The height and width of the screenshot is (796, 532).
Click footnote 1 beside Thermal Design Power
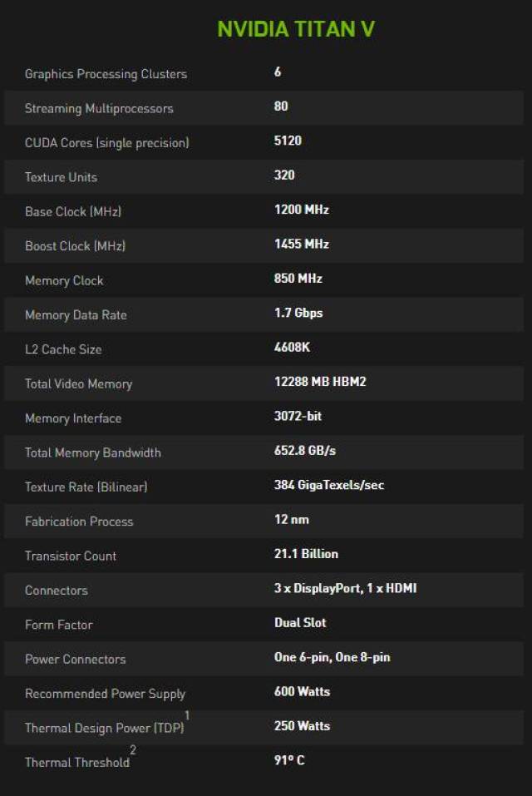[187, 715]
